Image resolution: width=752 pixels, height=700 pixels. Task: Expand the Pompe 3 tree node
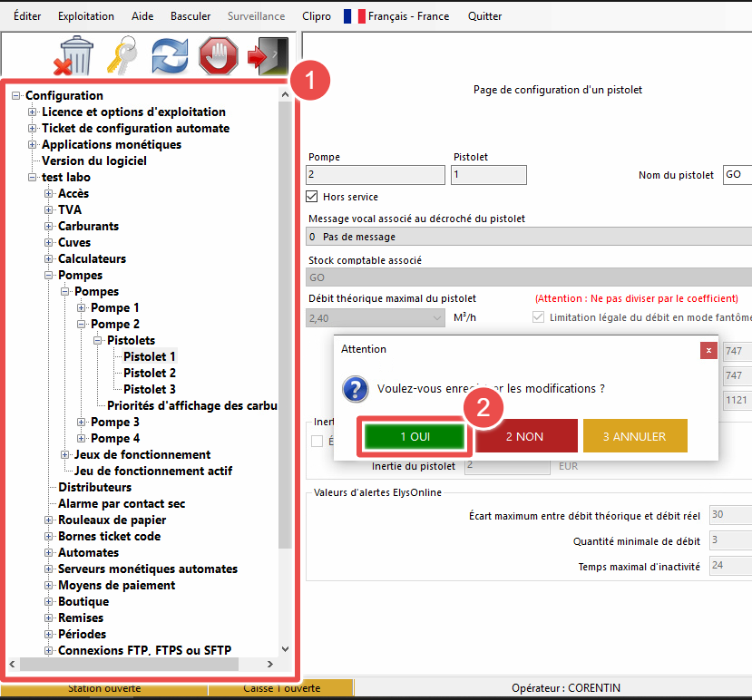pyautogui.click(x=83, y=422)
